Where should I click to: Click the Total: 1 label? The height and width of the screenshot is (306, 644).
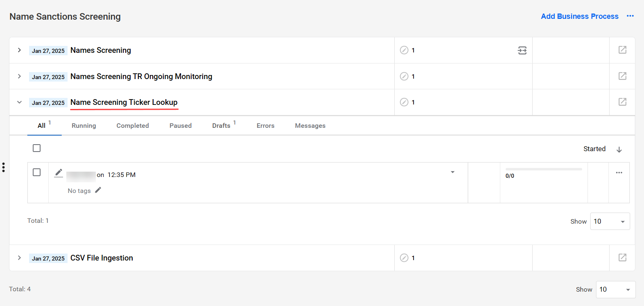point(38,221)
